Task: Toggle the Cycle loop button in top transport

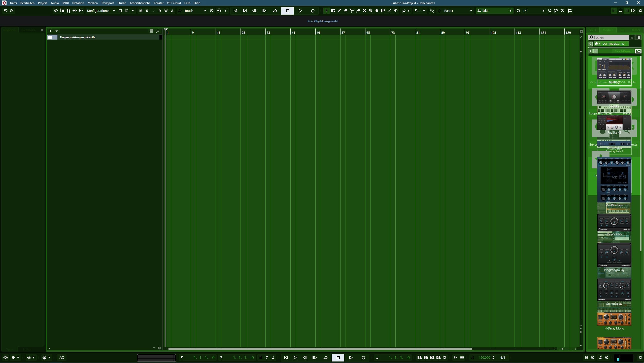Action: point(275,11)
